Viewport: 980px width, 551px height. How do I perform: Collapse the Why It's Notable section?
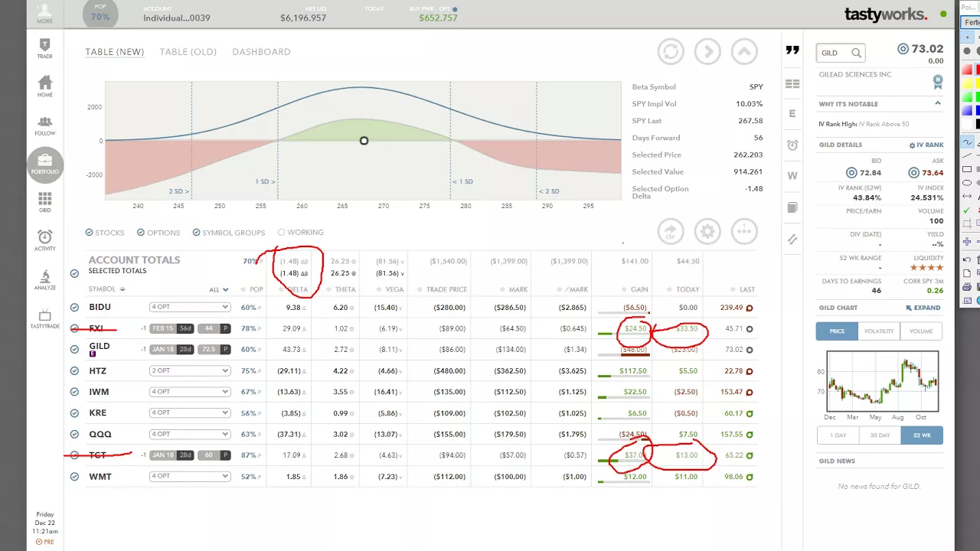click(937, 103)
